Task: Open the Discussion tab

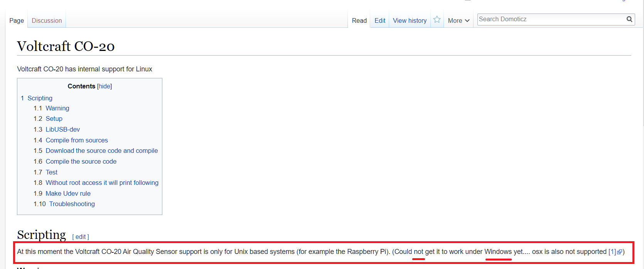Action: 47,21
